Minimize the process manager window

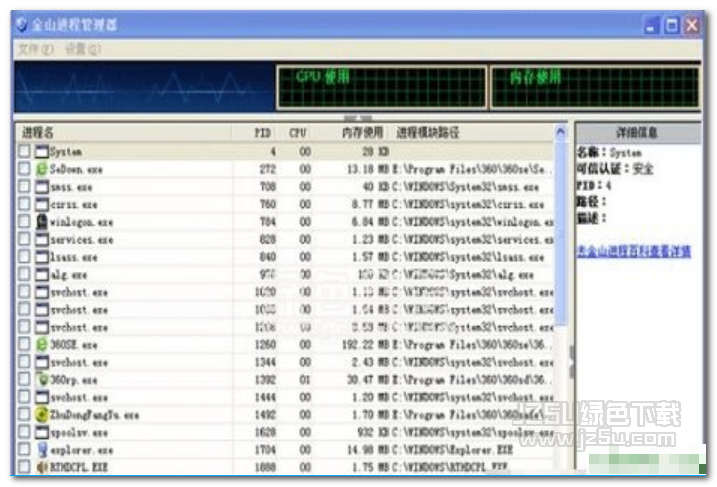652,25
